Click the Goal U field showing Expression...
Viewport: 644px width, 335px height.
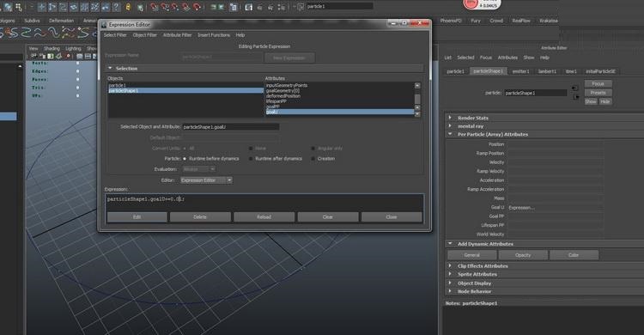(556, 208)
